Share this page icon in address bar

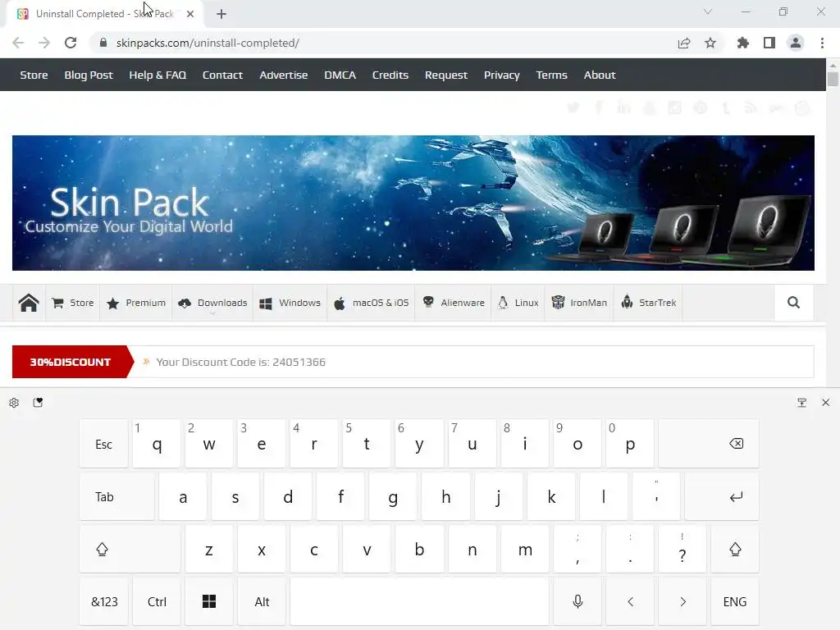[684, 43]
